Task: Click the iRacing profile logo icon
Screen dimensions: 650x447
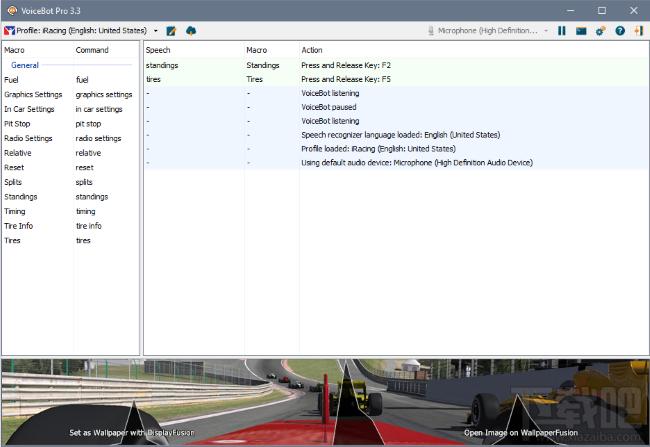Action: (x=9, y=31)
